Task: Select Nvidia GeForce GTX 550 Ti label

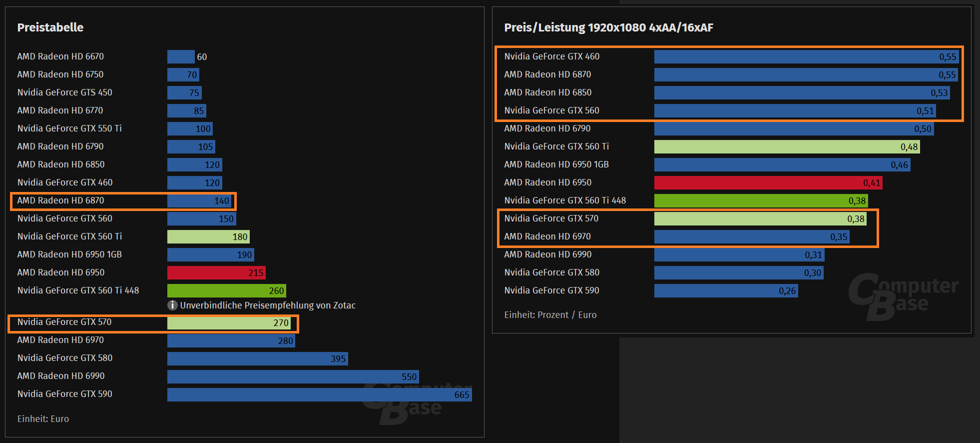Action: click(69, 128)
